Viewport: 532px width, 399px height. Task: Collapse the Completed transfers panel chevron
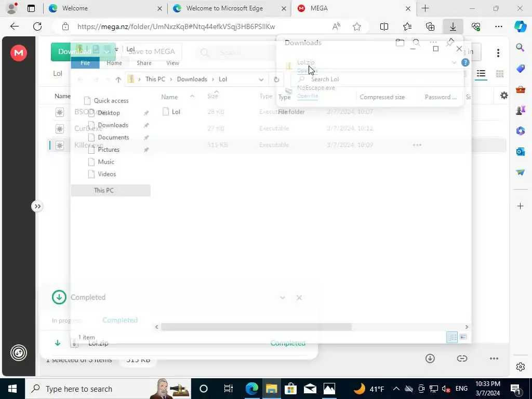coord(282,298)
